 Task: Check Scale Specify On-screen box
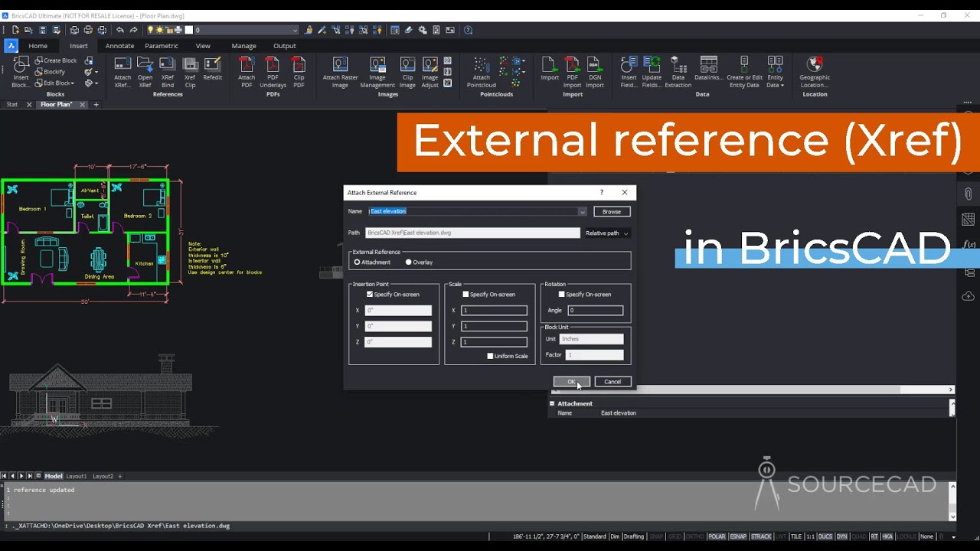click(x=465, y=295)
